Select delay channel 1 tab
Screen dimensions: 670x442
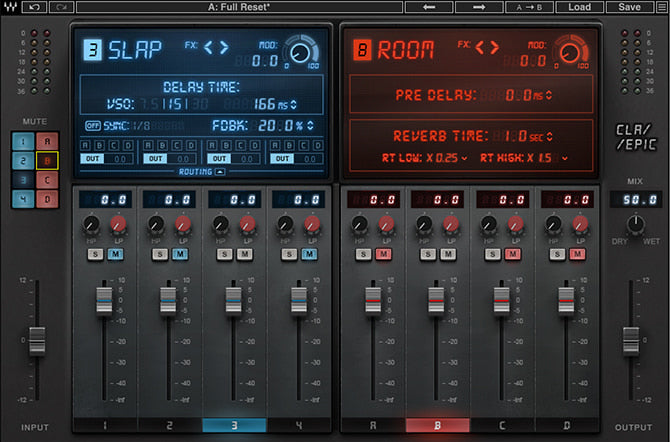[x=105, y=425]
